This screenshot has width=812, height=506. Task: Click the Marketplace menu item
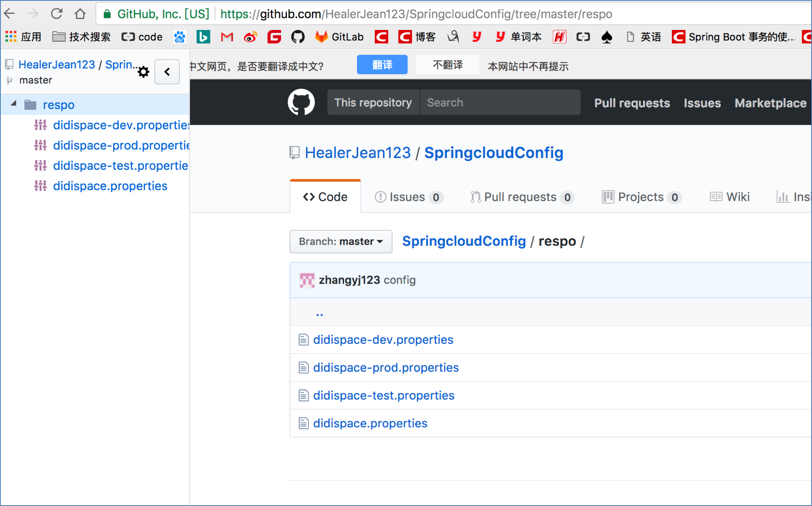click(x=771, y=103)
